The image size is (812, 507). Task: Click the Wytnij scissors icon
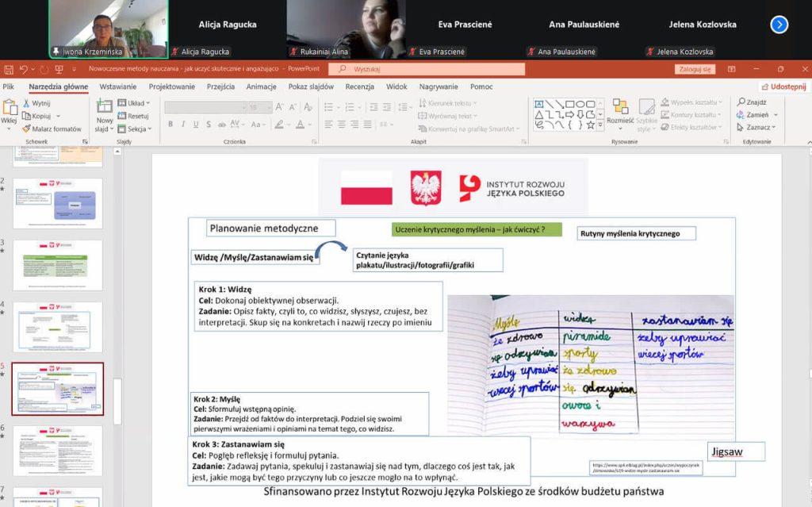coord(27,103)
